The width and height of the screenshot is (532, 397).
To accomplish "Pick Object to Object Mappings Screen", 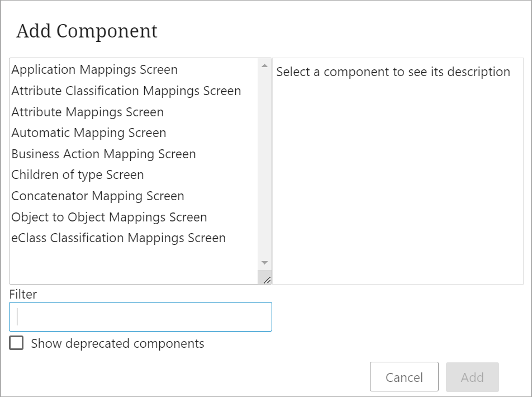I will [x=109, y=218].
